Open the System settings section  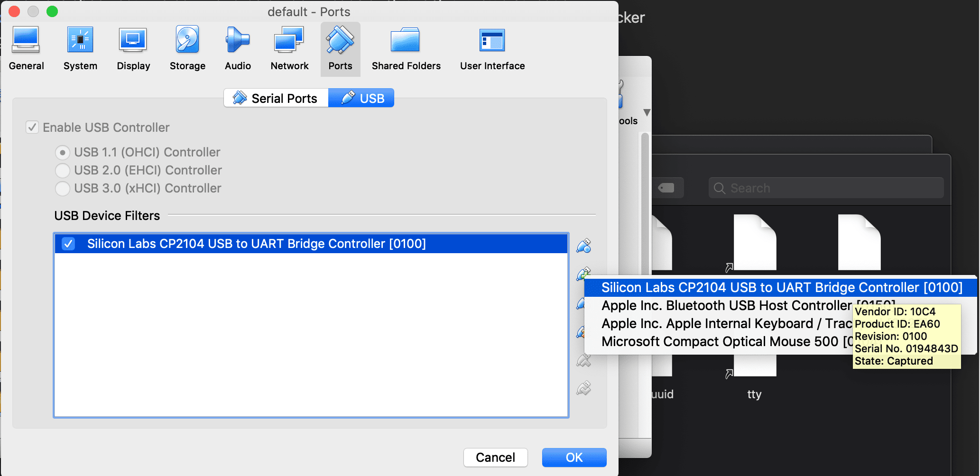pyautogui.click(x=80, y=49)
